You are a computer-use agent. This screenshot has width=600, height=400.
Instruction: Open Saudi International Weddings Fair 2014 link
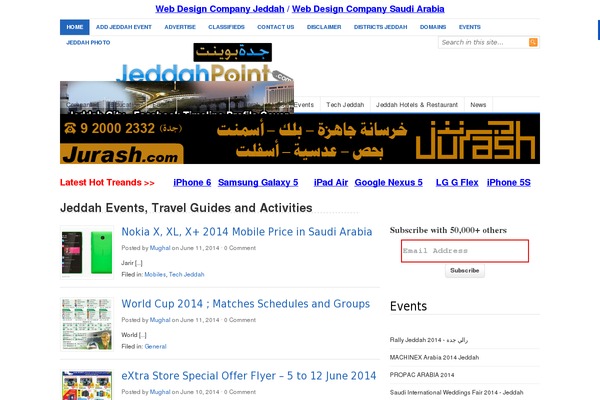(456, 393)
